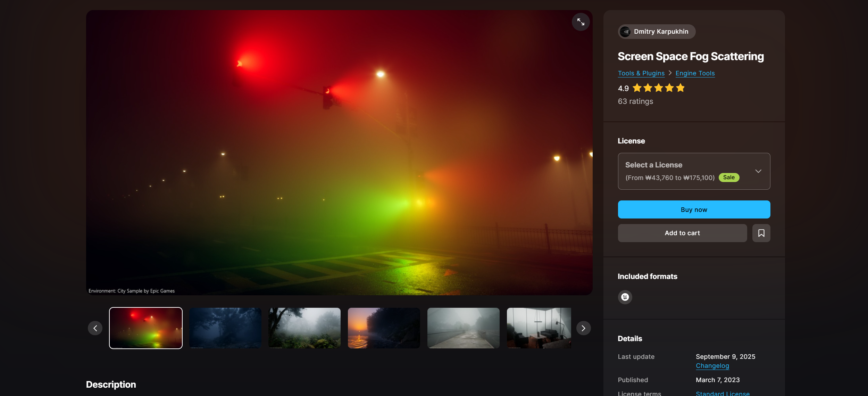Click the 63 ratings count
Screen dimensions: 868x396
[635, 101]
